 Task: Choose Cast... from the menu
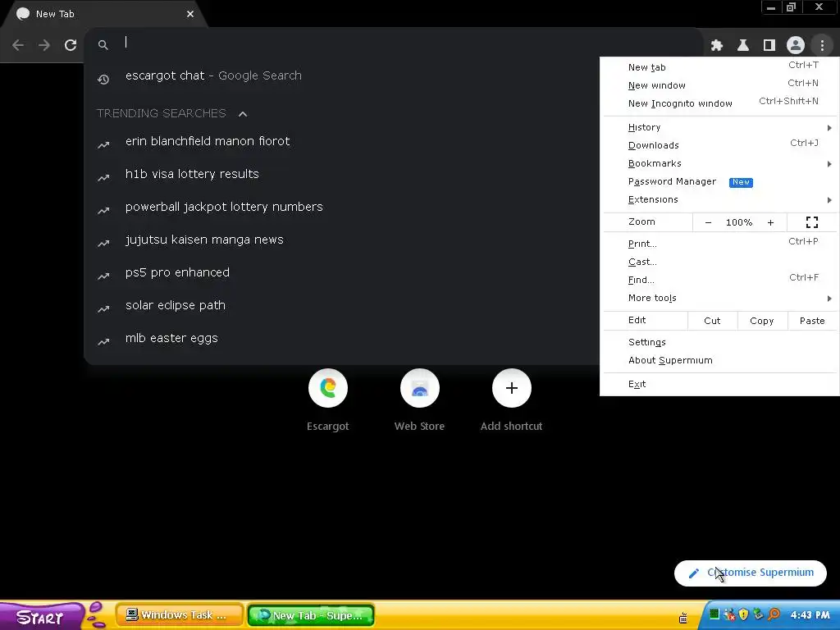[x=719, y=262]
